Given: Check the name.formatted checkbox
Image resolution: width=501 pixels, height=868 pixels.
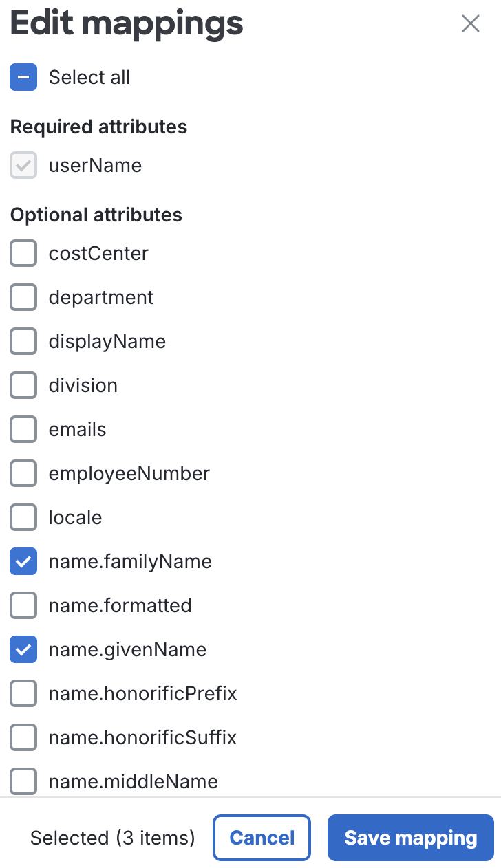Looking at the screenshot, I should [x=23, y=606].
